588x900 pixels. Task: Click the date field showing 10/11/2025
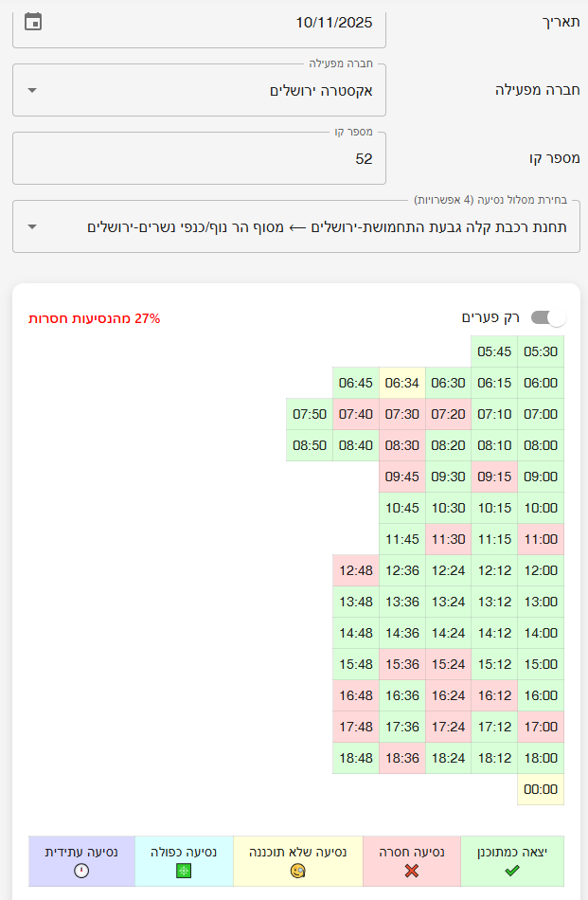point(199,21)
